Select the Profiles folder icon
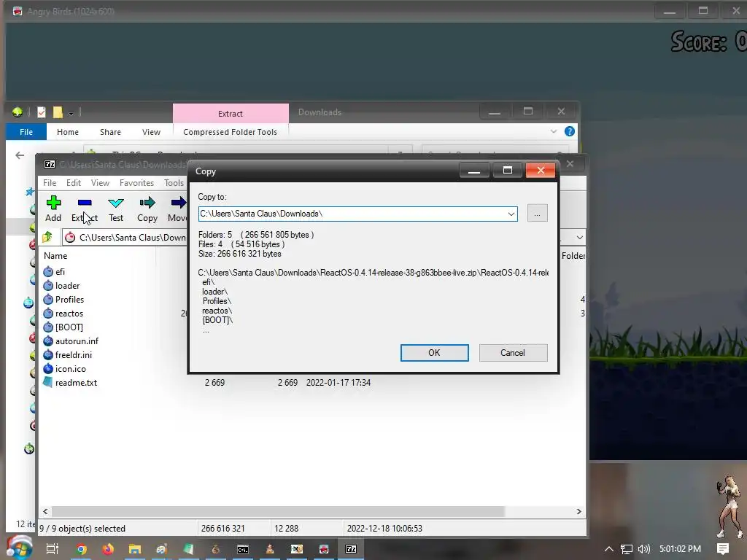The width and height of the screenshot is (747, 560). (48, 299)
